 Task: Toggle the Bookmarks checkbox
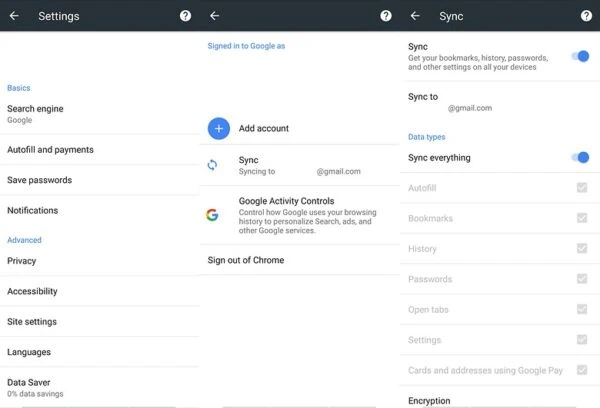(582, 218)
